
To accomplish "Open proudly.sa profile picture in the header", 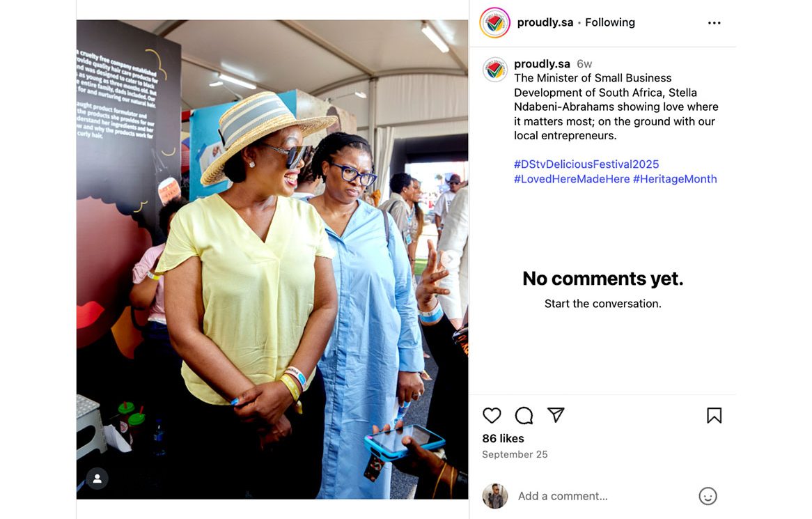I will pos(494,23).
